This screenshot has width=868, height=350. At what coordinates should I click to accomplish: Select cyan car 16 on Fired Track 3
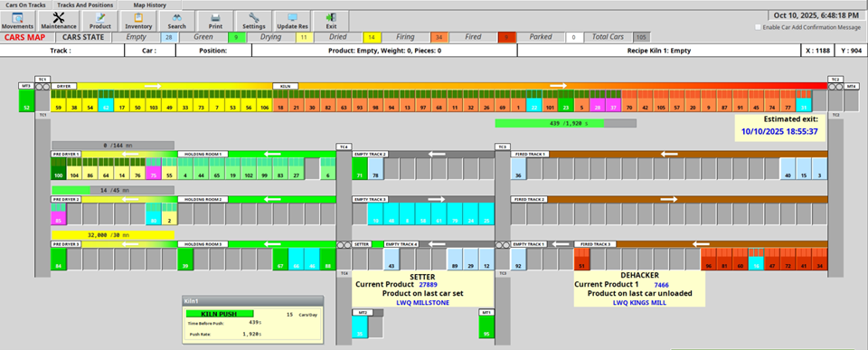[x=756, y=259]
